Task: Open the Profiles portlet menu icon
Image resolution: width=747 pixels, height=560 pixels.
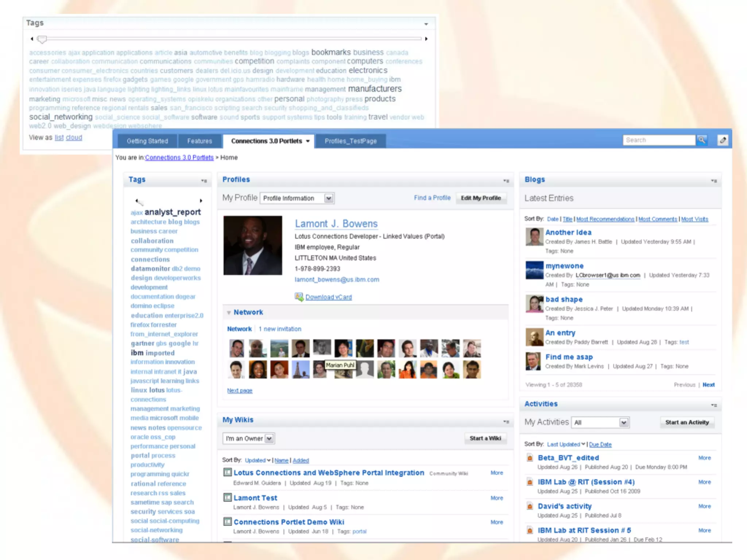Action: pyautogui.click(x=506, y=180)
